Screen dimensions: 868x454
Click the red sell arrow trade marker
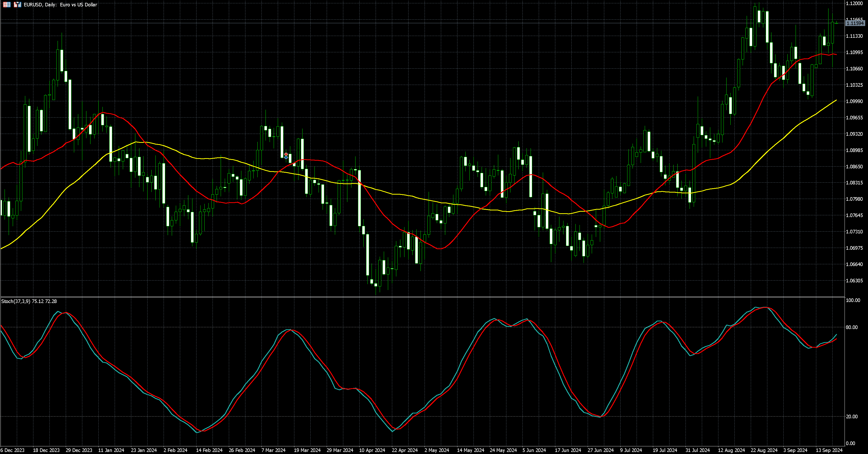[x=286, y=154]
